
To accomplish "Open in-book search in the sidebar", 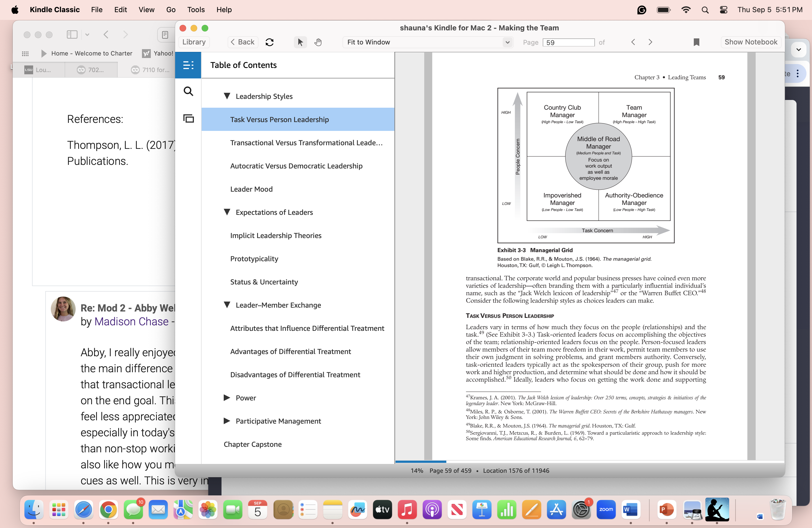I will [x=188, y=91].
